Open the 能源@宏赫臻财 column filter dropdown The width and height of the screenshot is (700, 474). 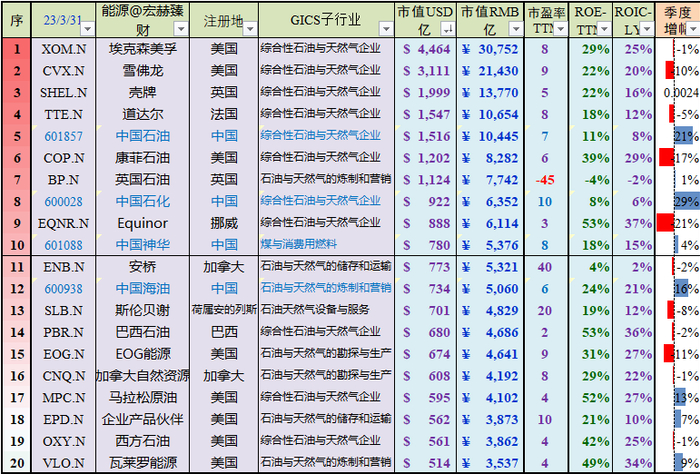181,29
